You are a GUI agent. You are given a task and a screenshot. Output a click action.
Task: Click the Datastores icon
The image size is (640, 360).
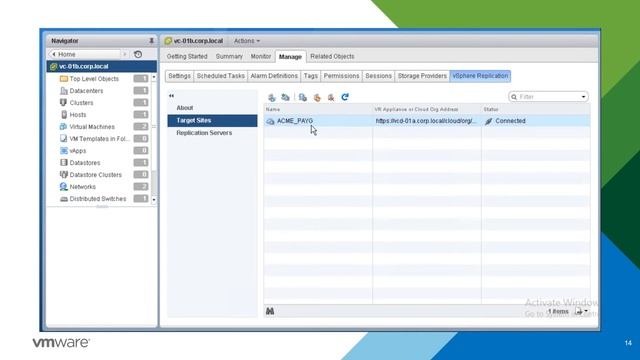point(64,162)
